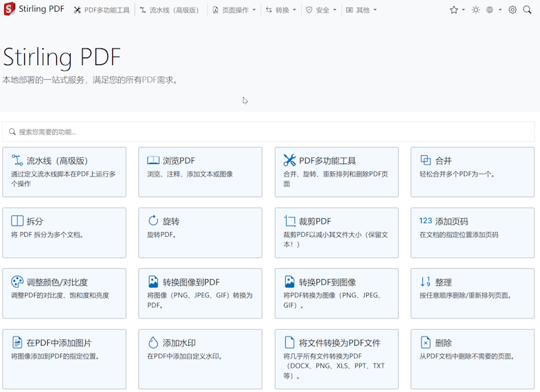Viewport: 540px width, 392px height.
Task: Click text 将PDF转换为图像（PNG、JPEG、GIF）
Action: click(x=332, y=300)
